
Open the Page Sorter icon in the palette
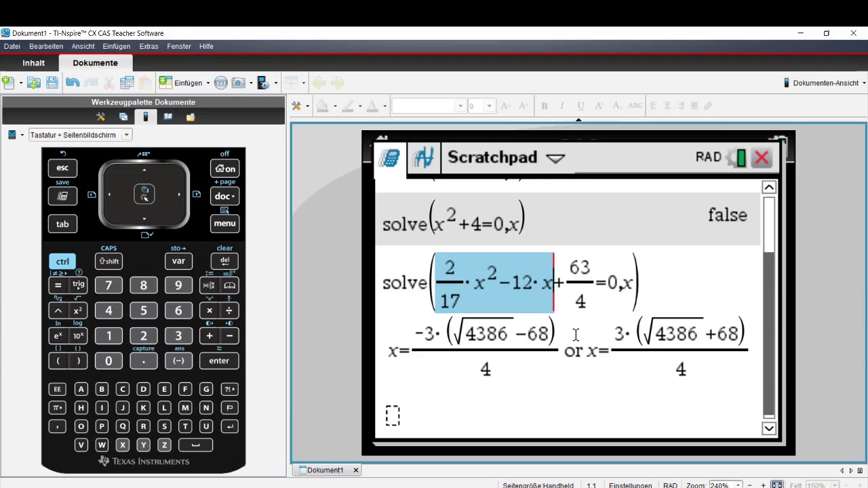pyautogui.click(x=123, y=117)
